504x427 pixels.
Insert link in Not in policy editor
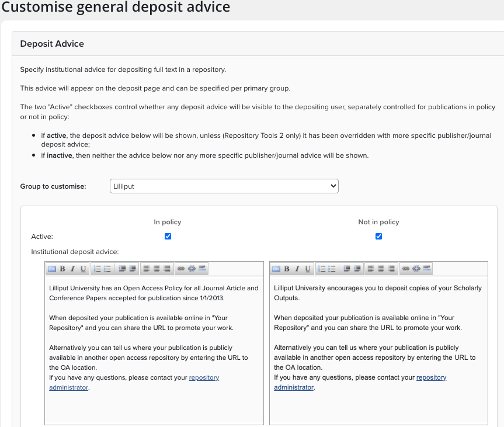[406, 269]
